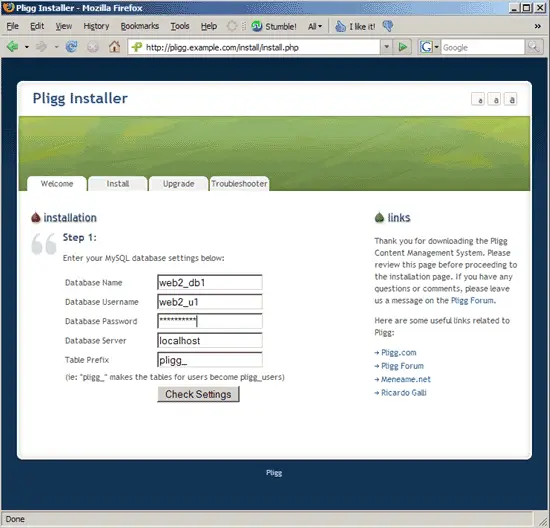Image resolution: width=550 pixels, height=528 pixels.
Task: Open the Pligg.com link
Action: coord(398,353)
